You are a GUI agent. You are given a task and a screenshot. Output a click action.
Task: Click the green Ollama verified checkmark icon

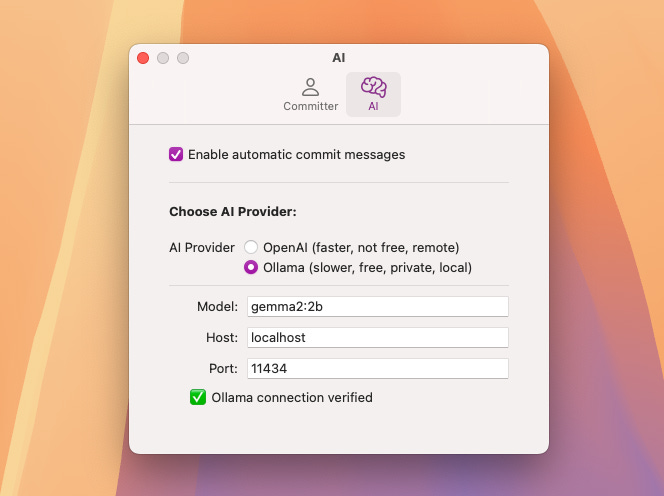pyautogui.click(x=198, y=397)
